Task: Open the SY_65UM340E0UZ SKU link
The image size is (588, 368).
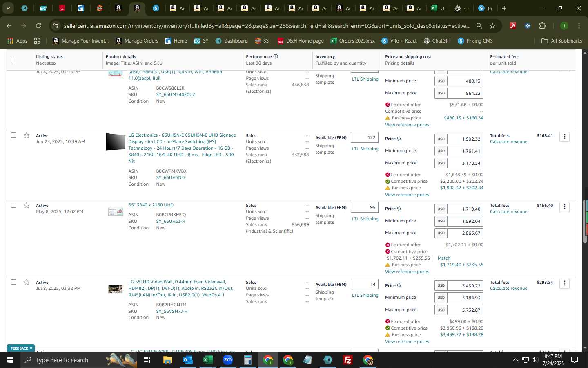Action: tap(176, 94)
